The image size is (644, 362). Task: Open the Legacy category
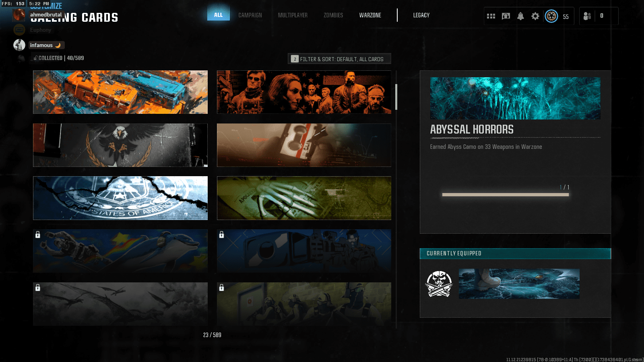point(421,15)
